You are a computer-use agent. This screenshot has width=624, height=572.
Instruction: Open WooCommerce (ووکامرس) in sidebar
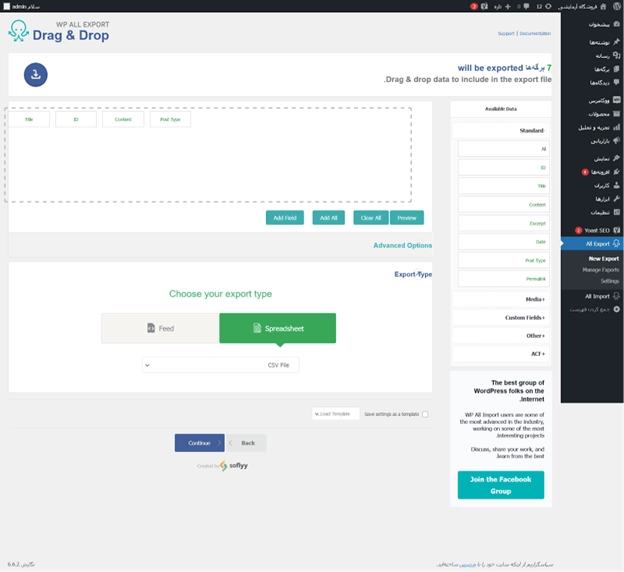click(604, 100)
